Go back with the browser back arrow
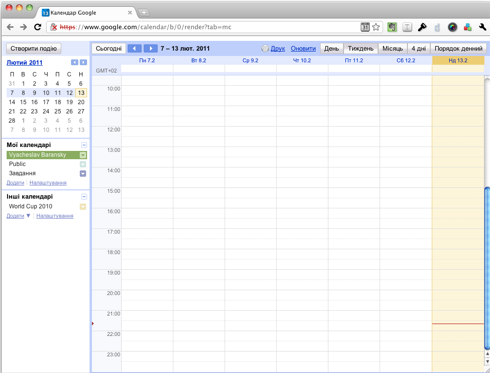Viewport: 490px width, 373px height. 10,27
